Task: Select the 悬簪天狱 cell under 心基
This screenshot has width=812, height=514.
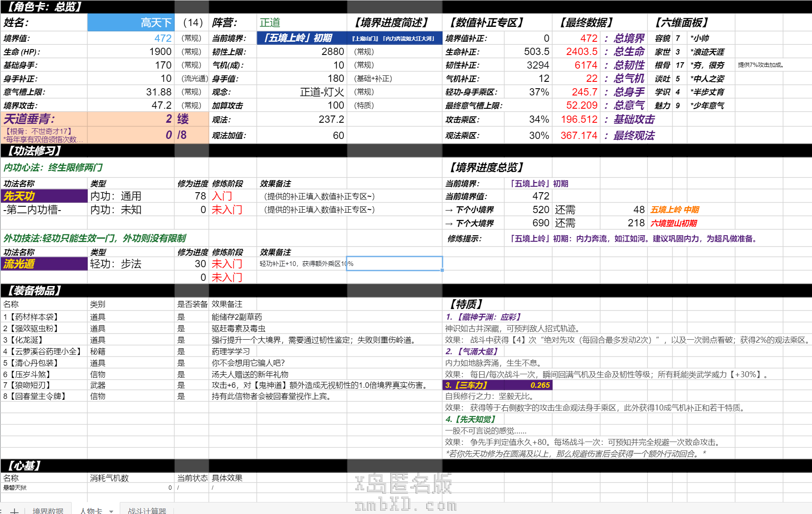Action: tap(44, 488)
